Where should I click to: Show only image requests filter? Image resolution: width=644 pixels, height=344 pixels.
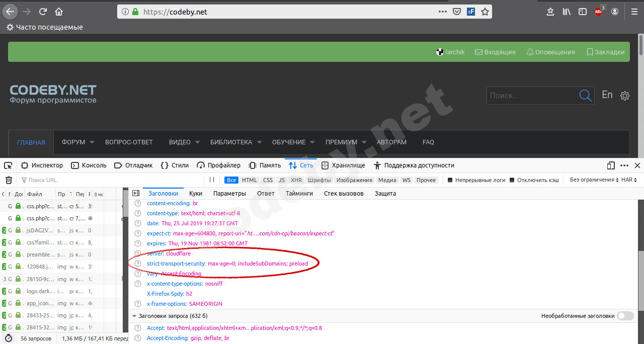tap(355, 180)
